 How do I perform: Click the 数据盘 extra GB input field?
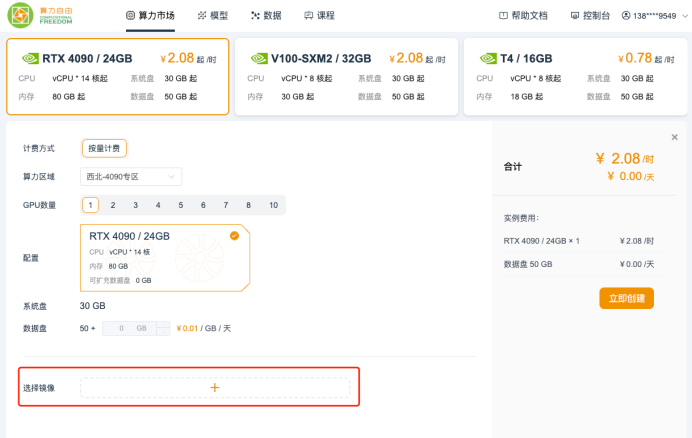coord(130,328)
